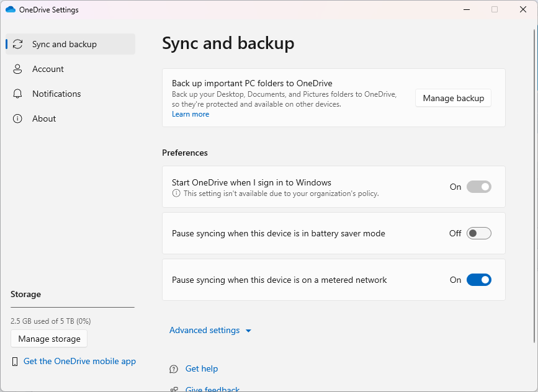Enable pause syncing in battery saver mode
The height and width of the screenshot is (392, 538).
point(478,234)
